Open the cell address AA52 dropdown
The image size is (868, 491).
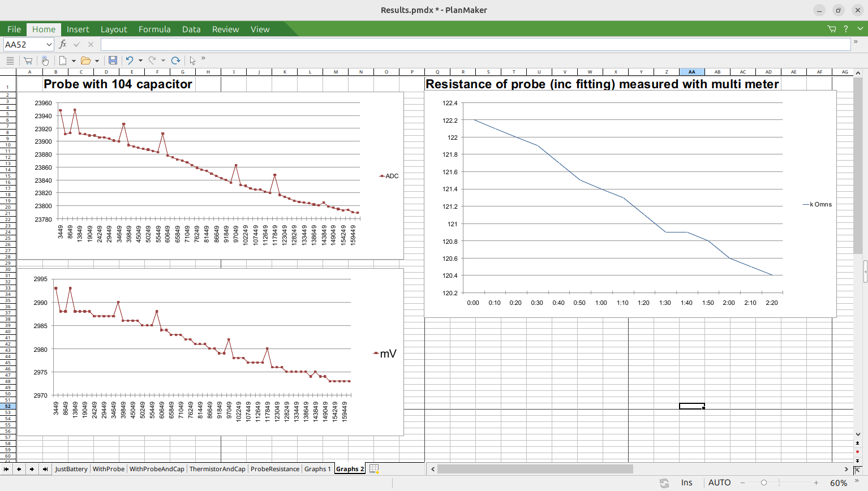click(x=49, y=44)
